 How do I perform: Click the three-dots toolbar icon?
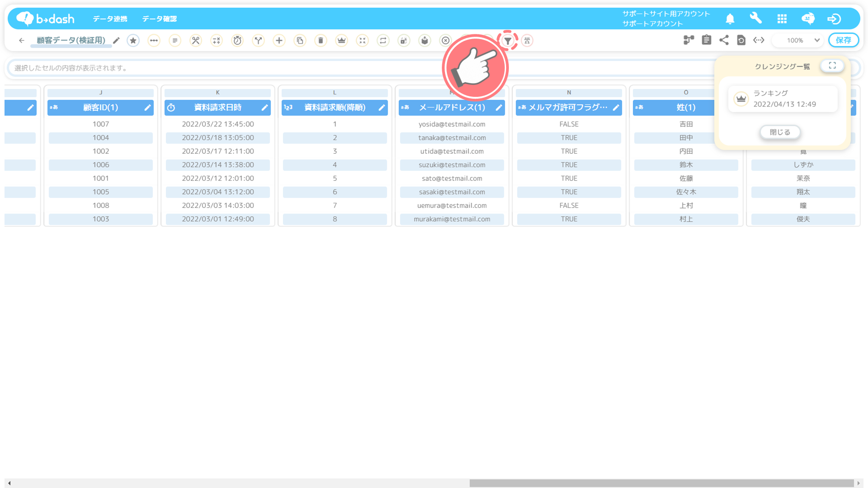tap(154, 40)
